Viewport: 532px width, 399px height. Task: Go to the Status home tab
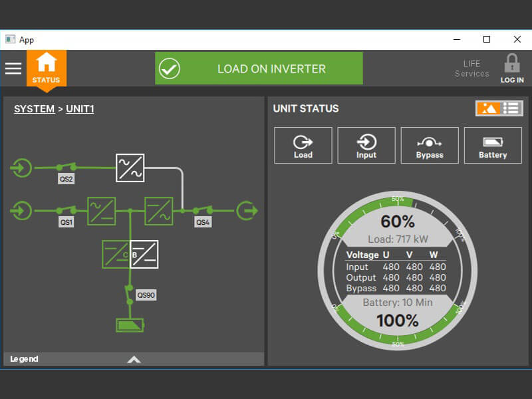coord(47,68)
